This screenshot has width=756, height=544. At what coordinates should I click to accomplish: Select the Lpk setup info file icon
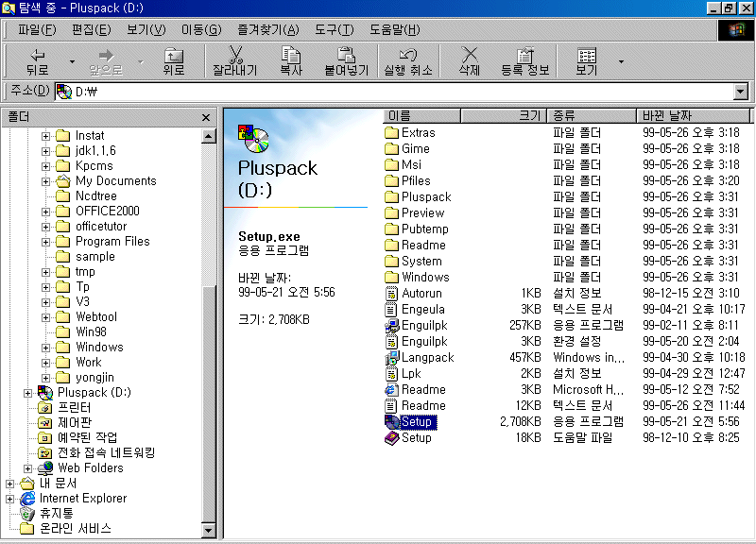click(391, 373)
